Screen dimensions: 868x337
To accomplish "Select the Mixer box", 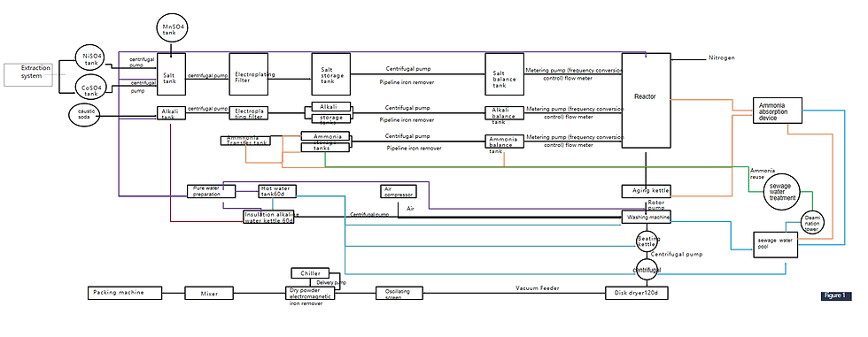I will point(210,294).
